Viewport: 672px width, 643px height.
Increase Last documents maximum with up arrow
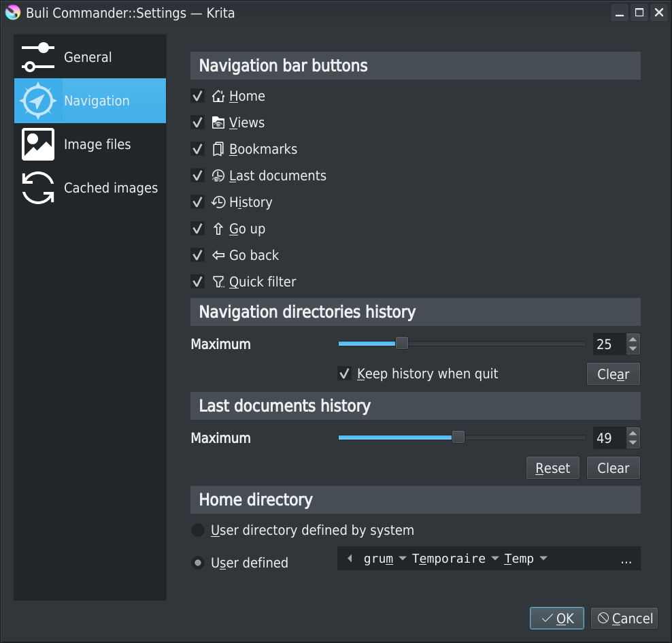point(633,433)
